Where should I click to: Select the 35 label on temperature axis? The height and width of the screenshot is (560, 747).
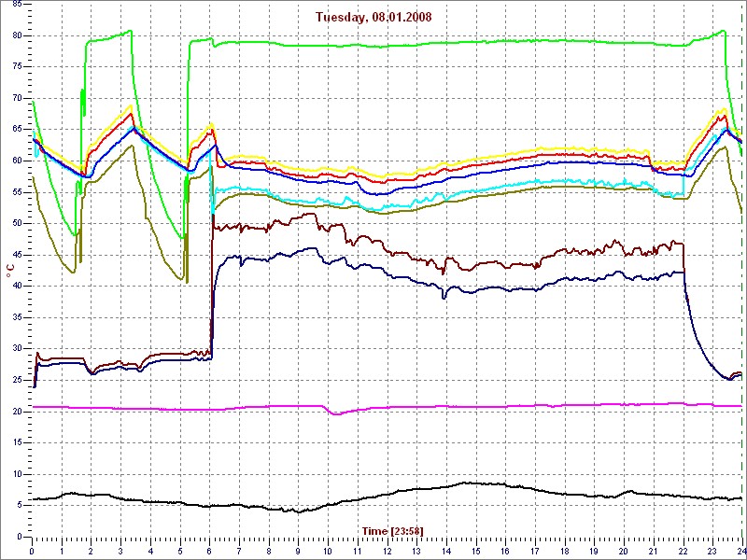pyautogui.click(x=16, y=317)
